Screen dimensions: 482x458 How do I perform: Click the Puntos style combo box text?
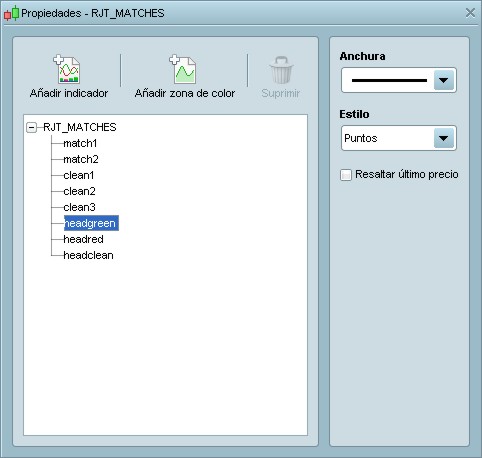[x=361, y=138]
